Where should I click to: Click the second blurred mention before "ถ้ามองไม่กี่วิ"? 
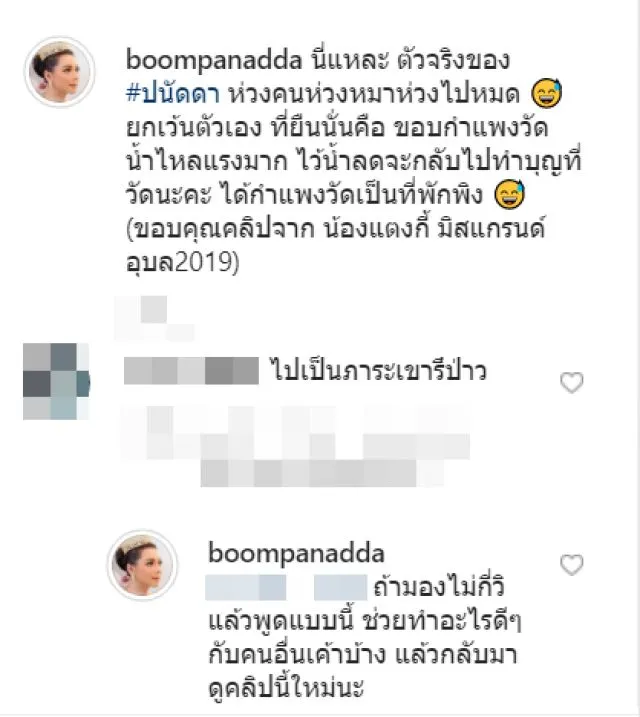(x=341, y=588)
